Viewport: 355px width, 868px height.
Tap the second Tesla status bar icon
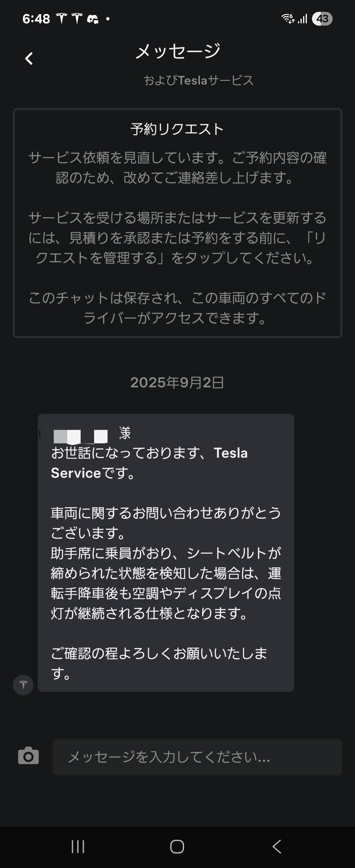77,18
